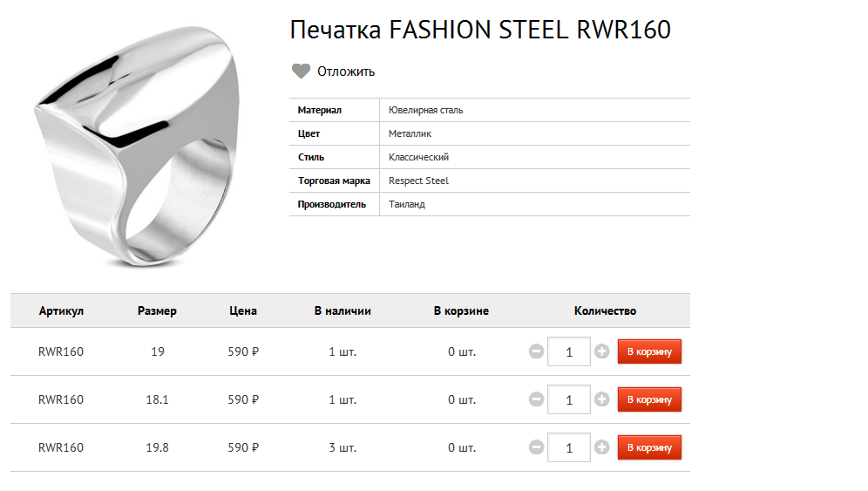
Task: Click the Артикул column header
Action: coord(61,310)
